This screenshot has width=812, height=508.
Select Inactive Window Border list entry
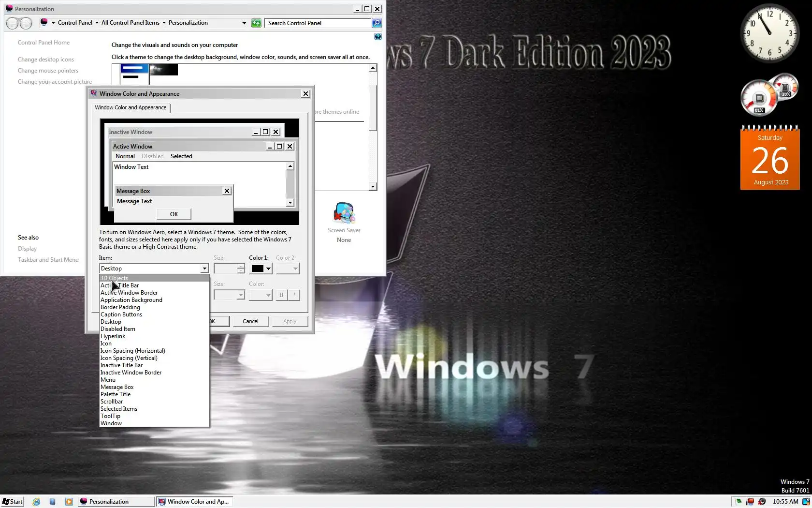point(154,373)
